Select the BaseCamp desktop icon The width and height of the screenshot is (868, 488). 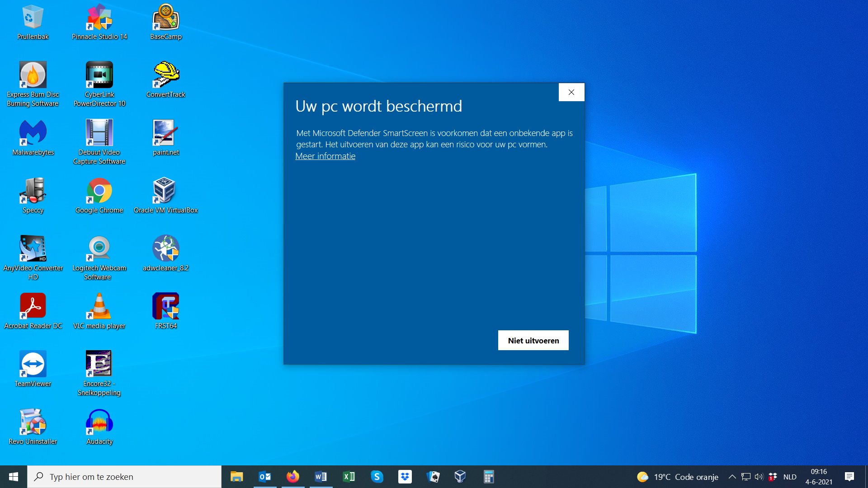(166, 23)
